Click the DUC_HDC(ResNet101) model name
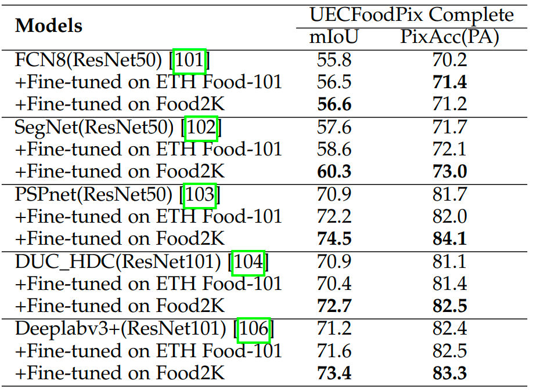This screenshot has height=392, width=533. pos(119,263)
